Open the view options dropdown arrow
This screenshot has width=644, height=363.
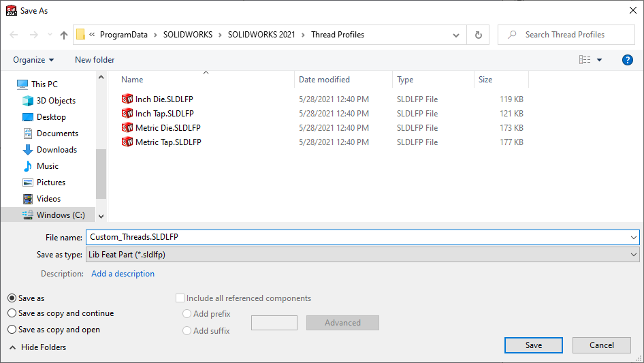tap(599, 60)
